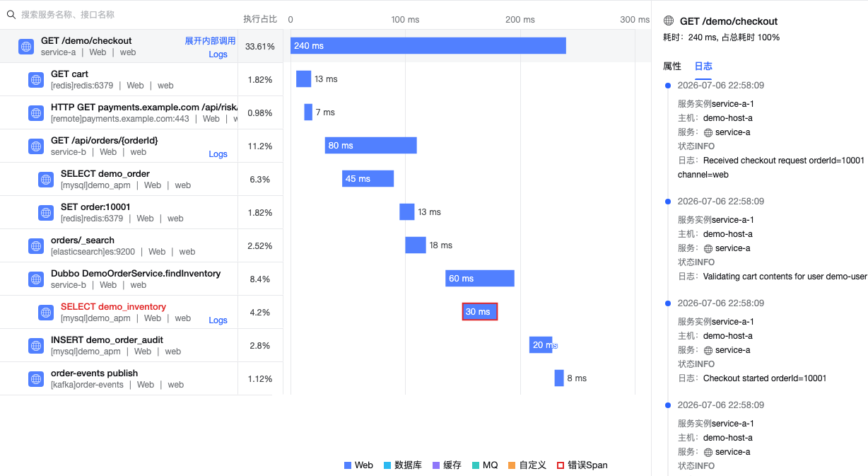The width and height of the screenshot is (868, 476).
Task: Click the 11.2% execution share value
Action: [x=260, y=146]
